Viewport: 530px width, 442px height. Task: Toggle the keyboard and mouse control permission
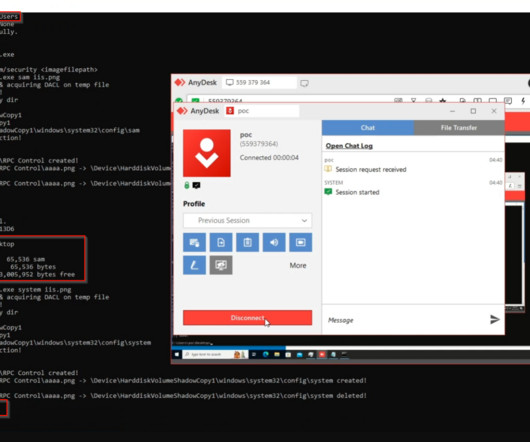(x=194, y=242)
